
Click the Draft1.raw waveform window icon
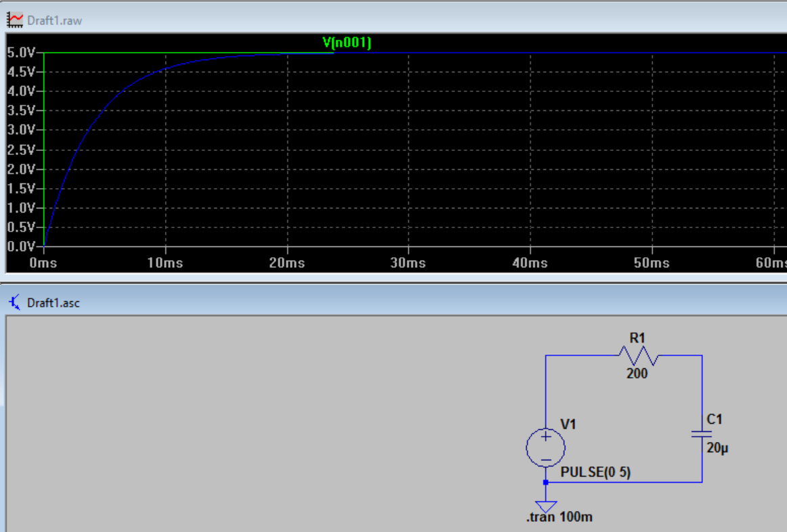coord(15,20)
